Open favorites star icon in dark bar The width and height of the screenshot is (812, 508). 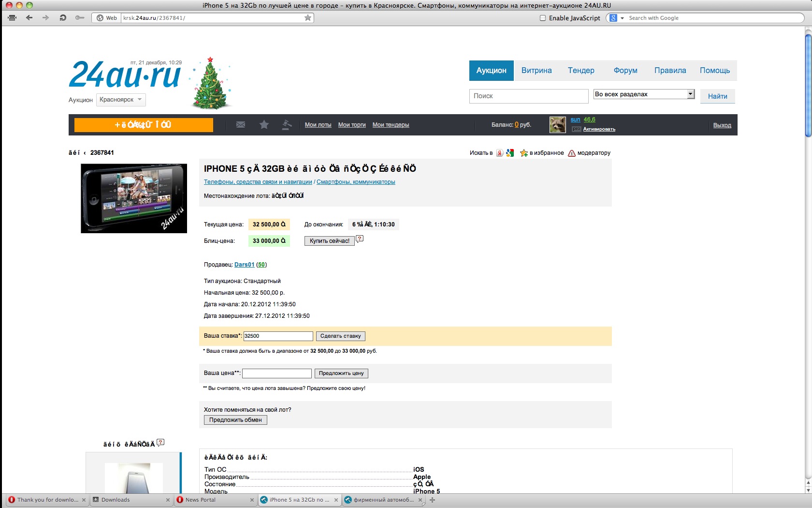click(264, 125)
